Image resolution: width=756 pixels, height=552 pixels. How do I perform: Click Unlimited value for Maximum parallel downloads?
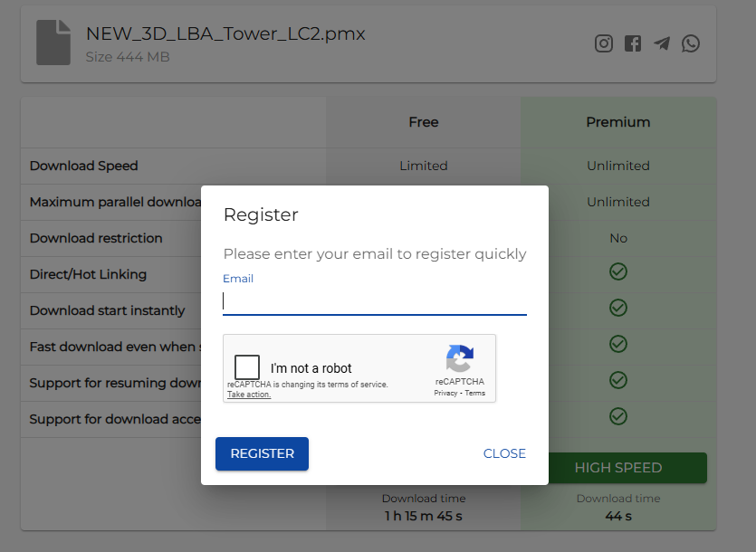point(618,202)
